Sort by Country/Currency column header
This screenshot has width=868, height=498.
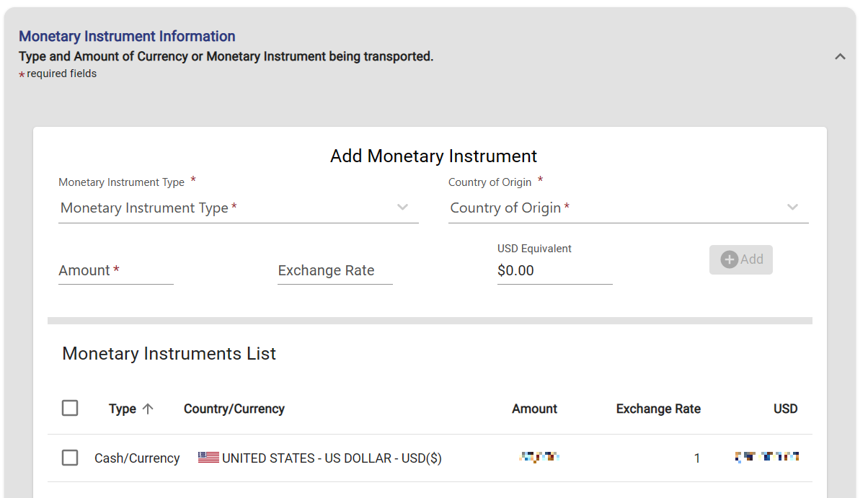(234, 409)
